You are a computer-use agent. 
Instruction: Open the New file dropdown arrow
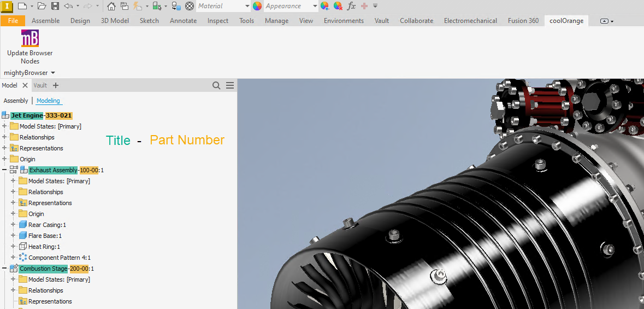[32, 6]
